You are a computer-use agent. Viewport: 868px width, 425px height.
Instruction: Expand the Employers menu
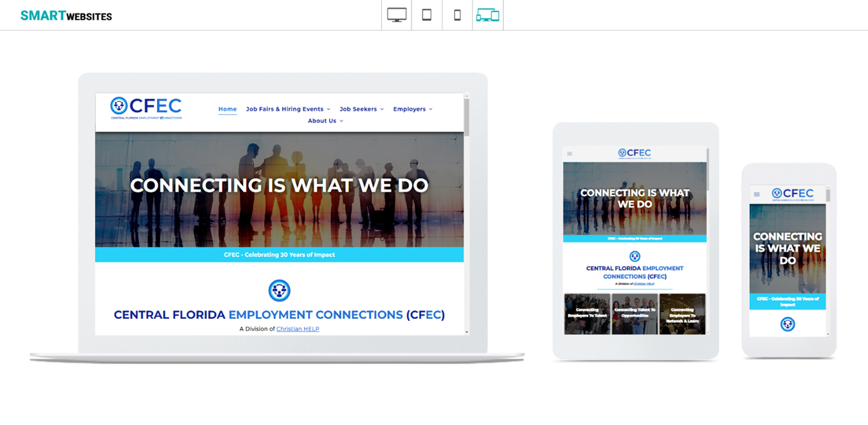pyautogui.click(x=413, y=109)
